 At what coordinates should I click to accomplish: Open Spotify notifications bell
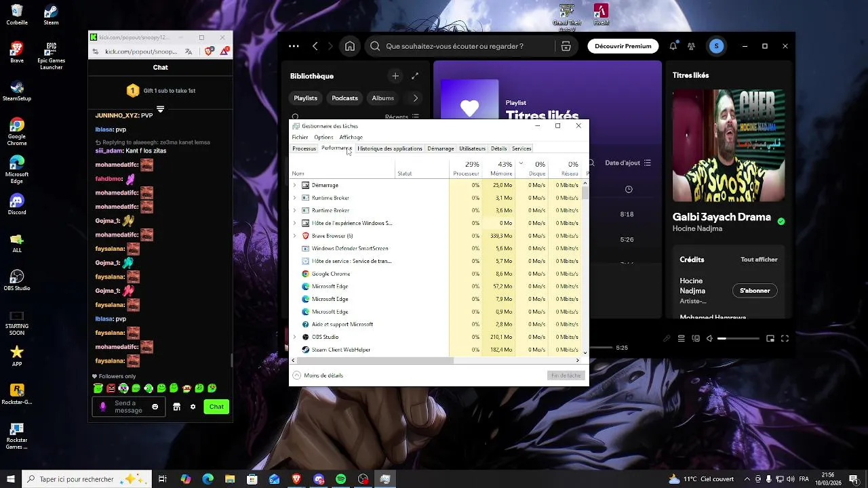673,46
